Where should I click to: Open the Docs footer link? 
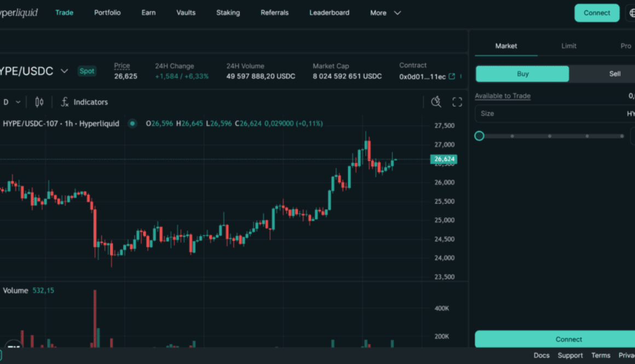click(x=541, y=355)
